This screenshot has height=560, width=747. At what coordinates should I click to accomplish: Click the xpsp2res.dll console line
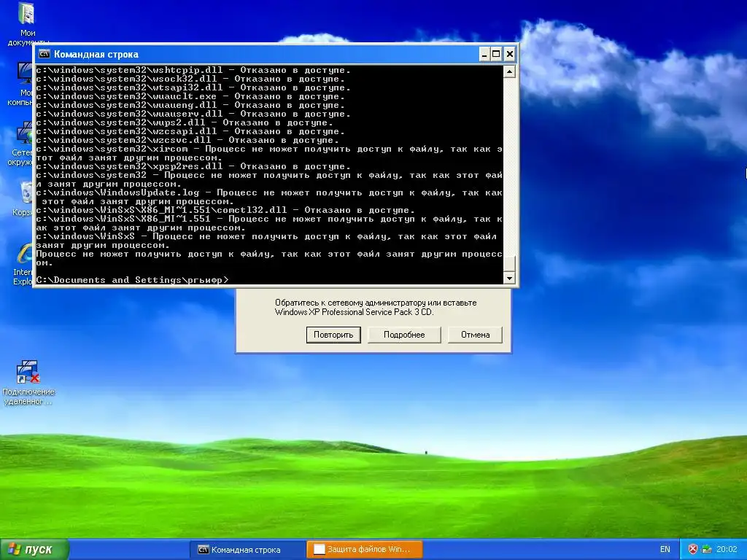(193, 166)
